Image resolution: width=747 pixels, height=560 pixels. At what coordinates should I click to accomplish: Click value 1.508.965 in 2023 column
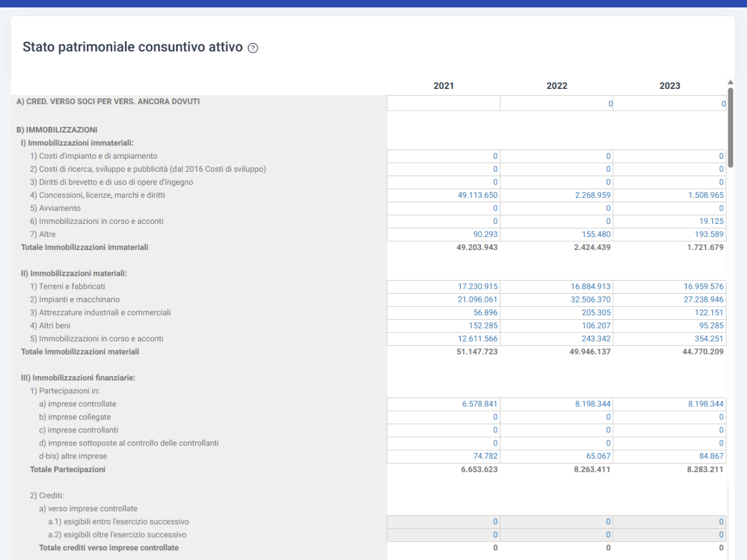tap(707, 195)
